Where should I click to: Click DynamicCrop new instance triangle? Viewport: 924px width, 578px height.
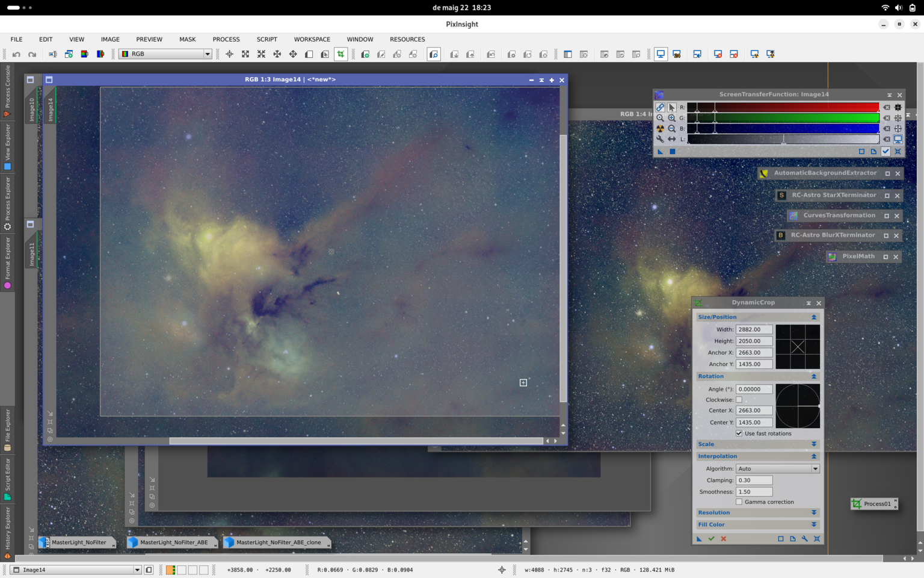tap(699, 539)
